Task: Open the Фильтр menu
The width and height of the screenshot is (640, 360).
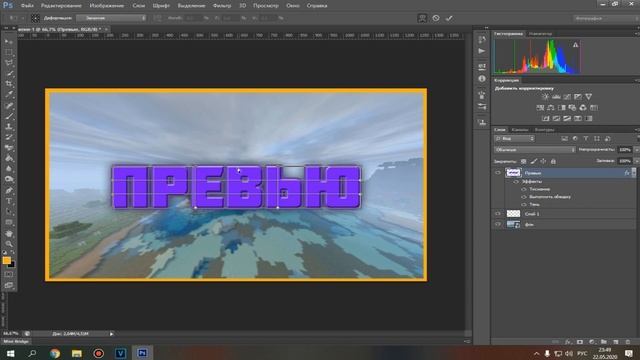Action: 222,6
